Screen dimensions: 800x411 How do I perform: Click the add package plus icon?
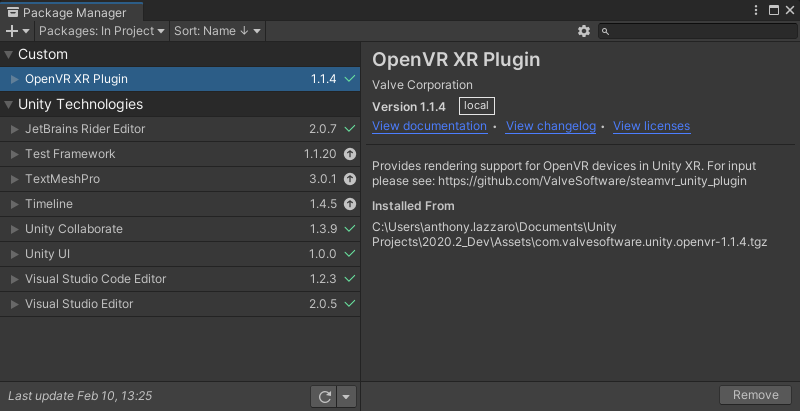(x=12, y=31)
